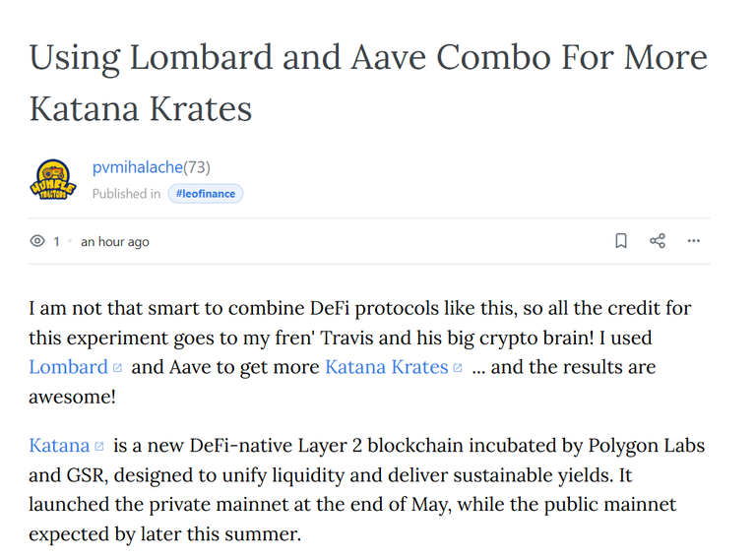The image size is (756, 557).
Task: Click the external-link icon beside Lombard
Action: [x=117, y=368]
